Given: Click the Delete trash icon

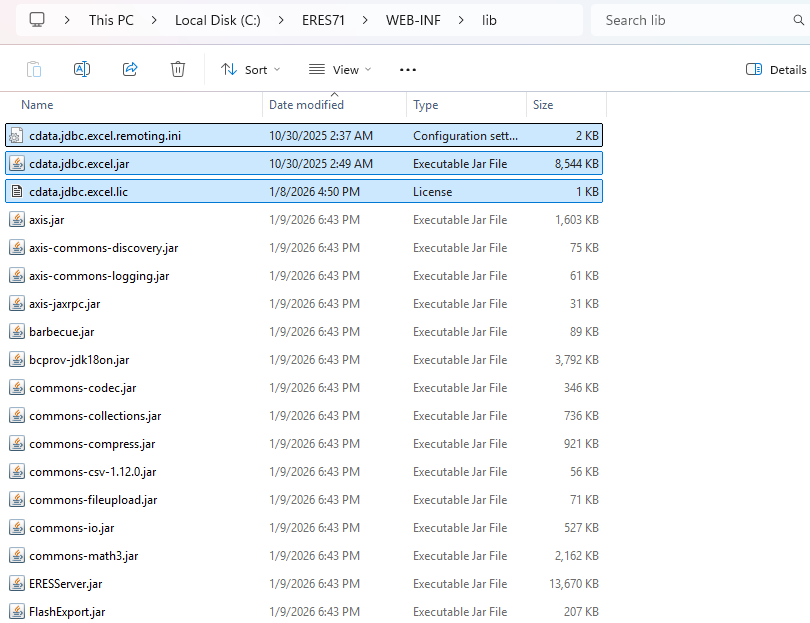Looking at the screenshot, I should point(178,69).
